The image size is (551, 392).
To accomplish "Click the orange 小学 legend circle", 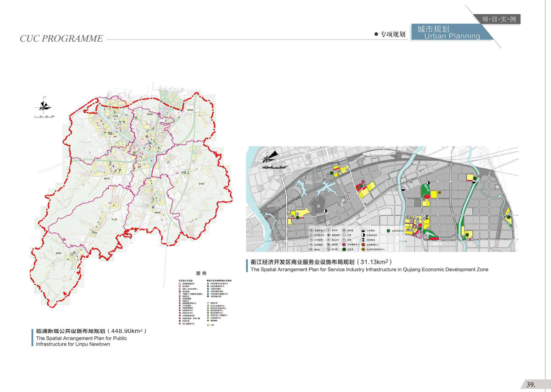I will click(x=208, y=325).
